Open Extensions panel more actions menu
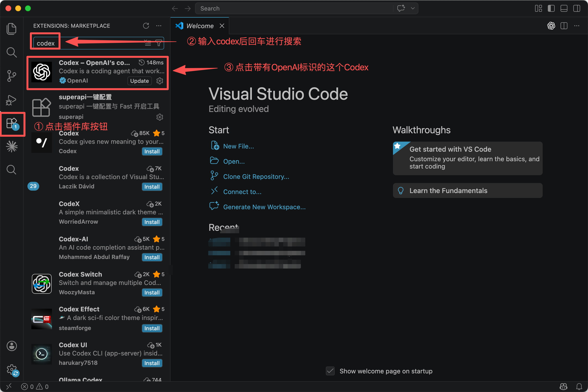The image size is (588, 392). coord(159,26)
